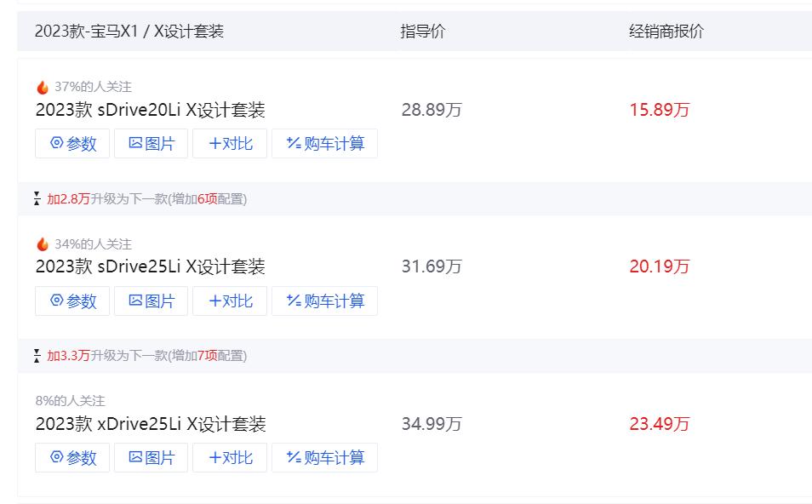Open 参数 for sDrive25Li X设计套装
812x504 pixels.
point(72,301)
